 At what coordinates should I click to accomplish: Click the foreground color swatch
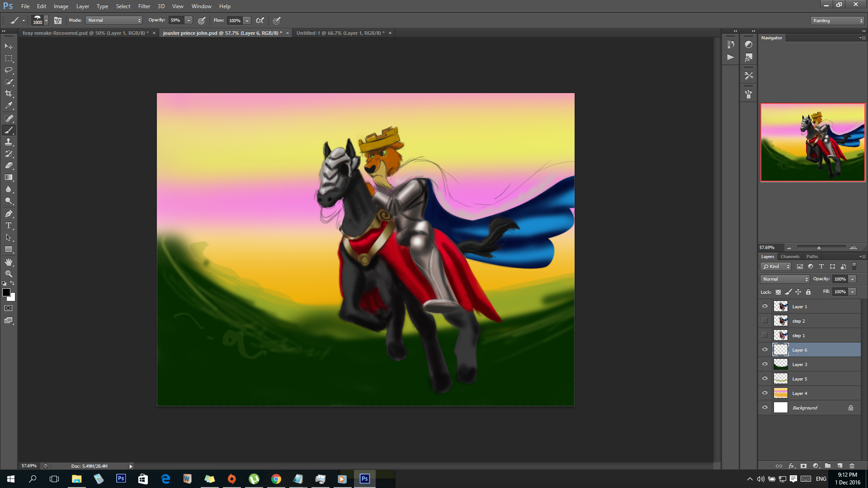6,292
